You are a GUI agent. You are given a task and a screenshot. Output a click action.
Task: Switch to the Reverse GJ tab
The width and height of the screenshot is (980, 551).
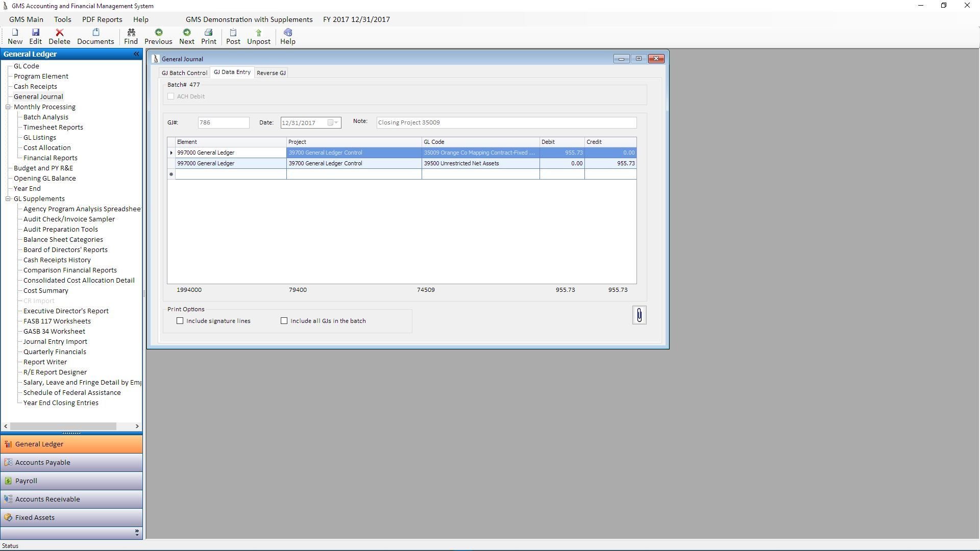click(x=271, y=73)
